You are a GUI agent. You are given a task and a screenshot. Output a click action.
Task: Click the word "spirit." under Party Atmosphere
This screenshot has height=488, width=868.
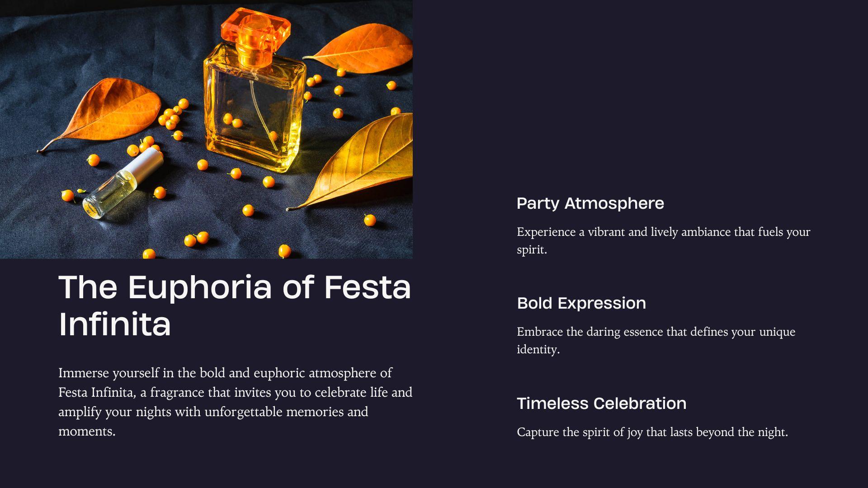coord(532,250)
